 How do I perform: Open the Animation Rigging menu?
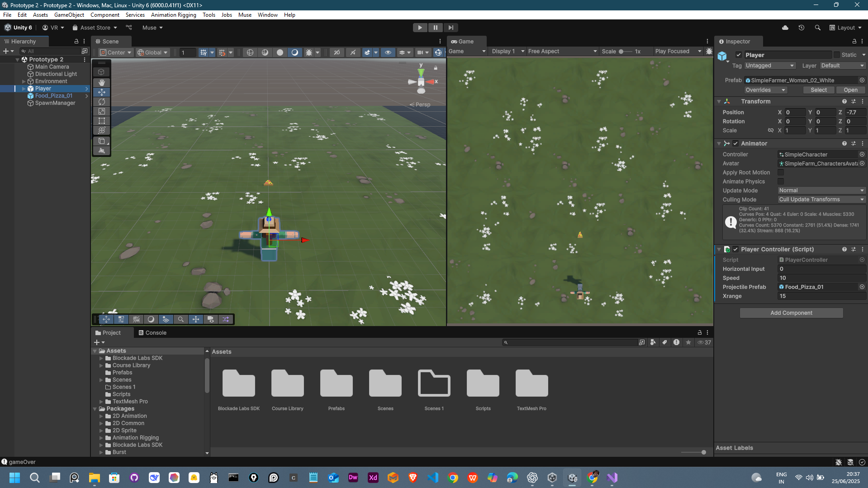pyautogui.click(x=173, y=15)
